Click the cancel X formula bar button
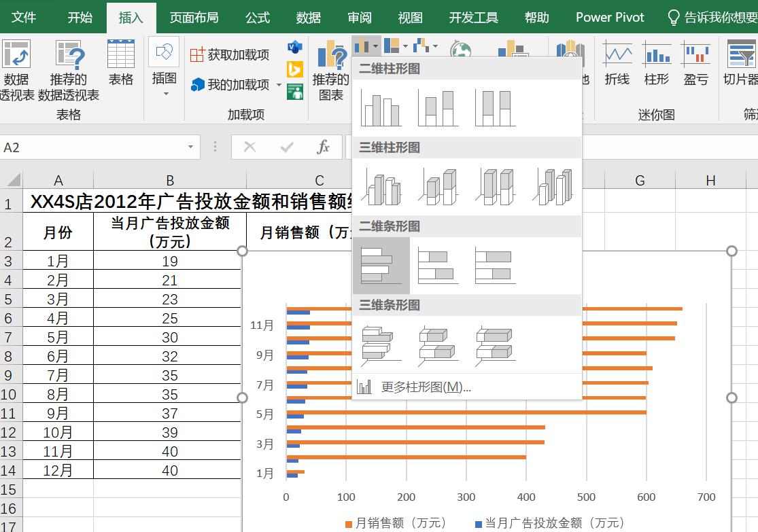This screenshot has height=532, width=758. pos(250,147)
